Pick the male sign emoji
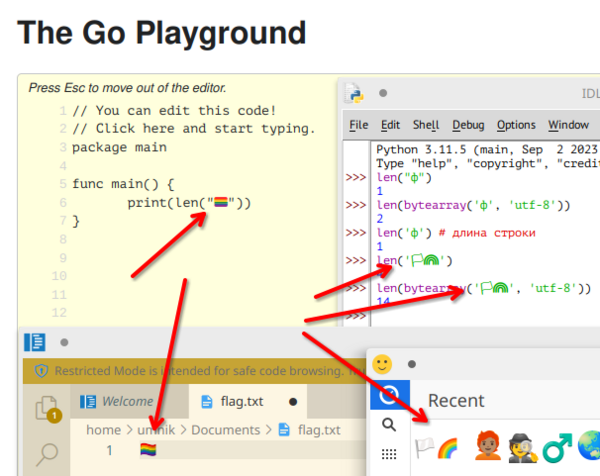This screenshot has height=476, width=600. (557, 447)
